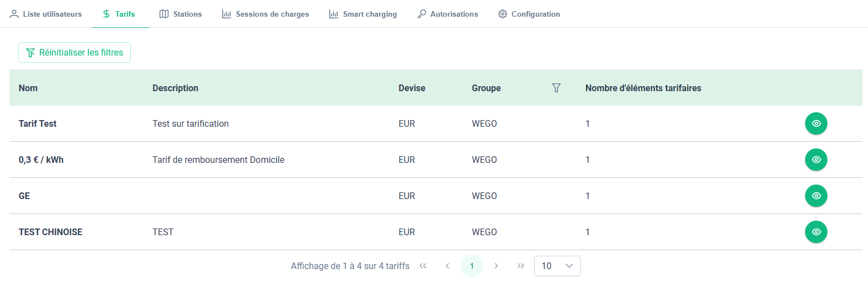This screenshot has width=868, height=298.
Task: Open the rows per page dropdown
Action: 557,266
